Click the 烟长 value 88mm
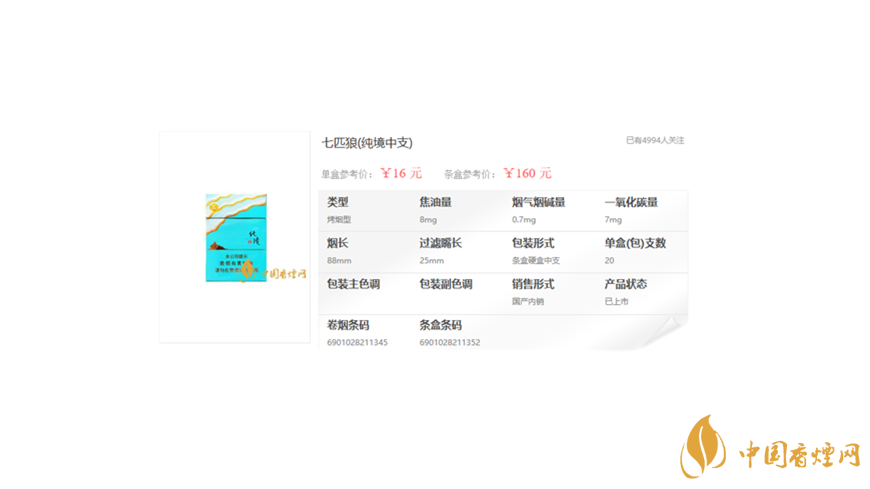 (x=339, y=261)
